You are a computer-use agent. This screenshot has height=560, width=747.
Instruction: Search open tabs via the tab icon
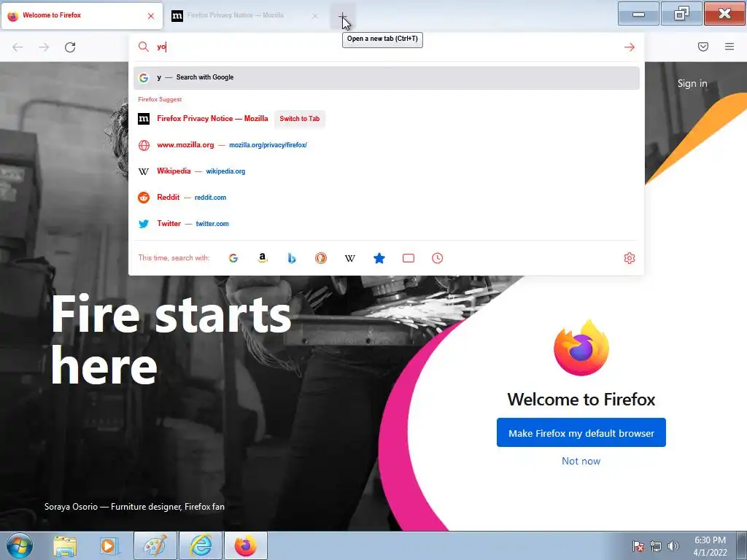click(x=409, y=258)
